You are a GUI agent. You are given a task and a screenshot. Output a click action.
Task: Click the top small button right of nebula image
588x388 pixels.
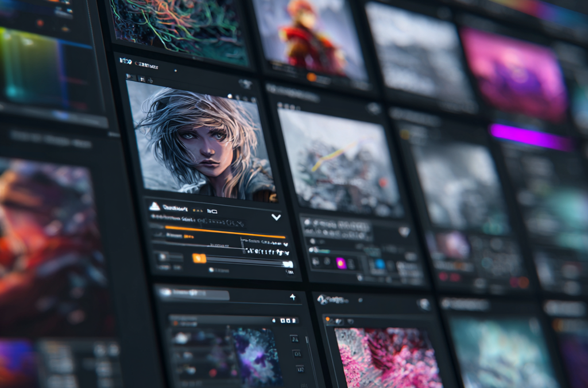coord(294,339)
